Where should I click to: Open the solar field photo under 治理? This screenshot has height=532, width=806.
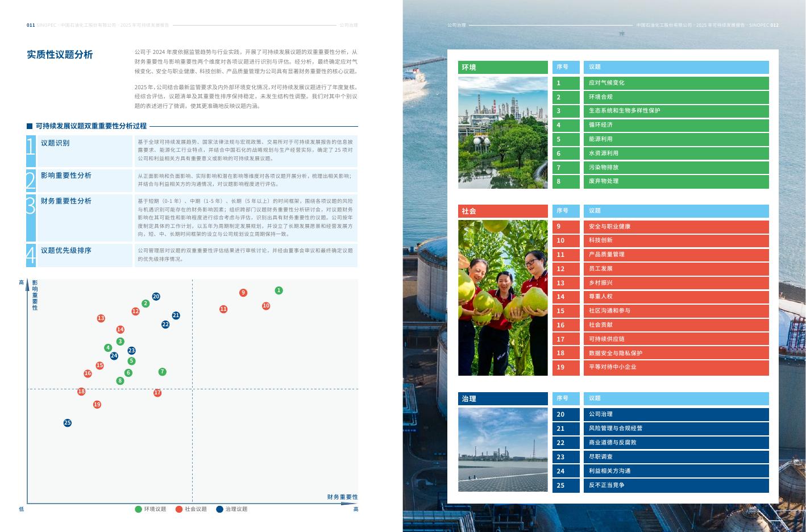(503, 450)
